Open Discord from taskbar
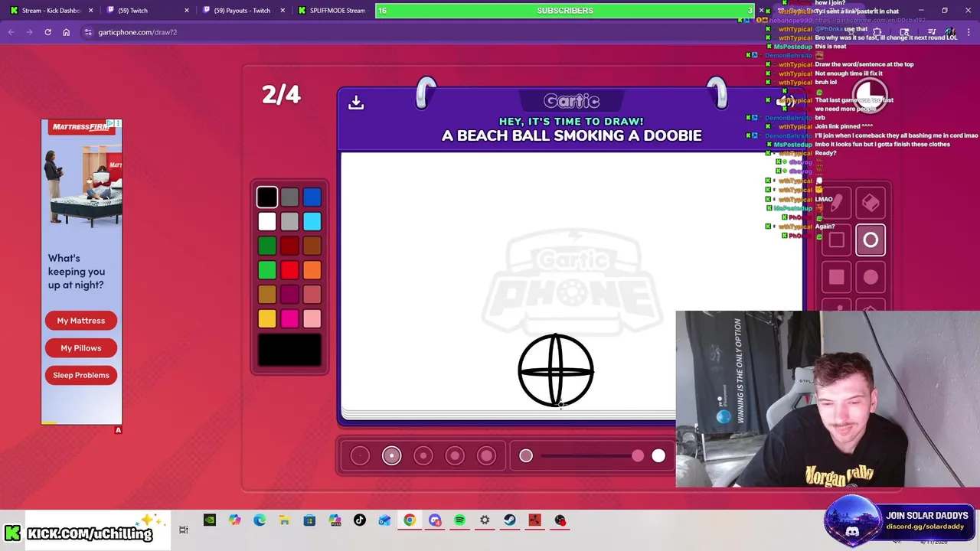Viewport: 980px width, 551px height. coord(435,520)
